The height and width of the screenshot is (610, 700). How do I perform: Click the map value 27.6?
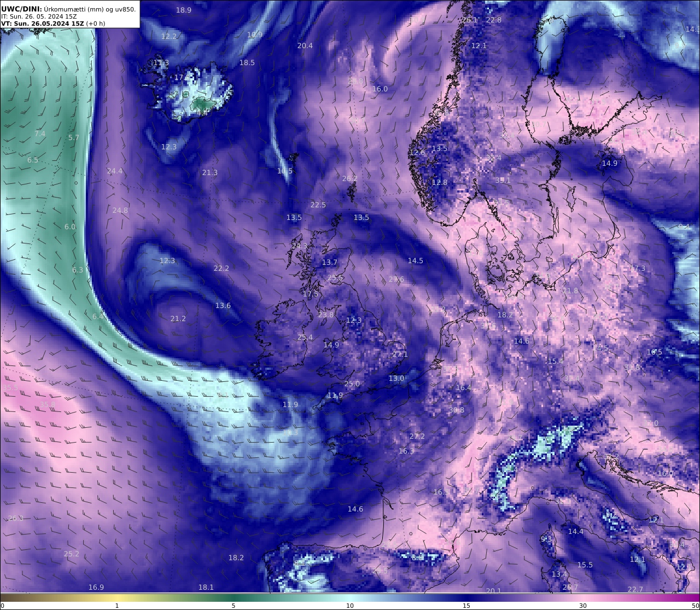(397, 280)
